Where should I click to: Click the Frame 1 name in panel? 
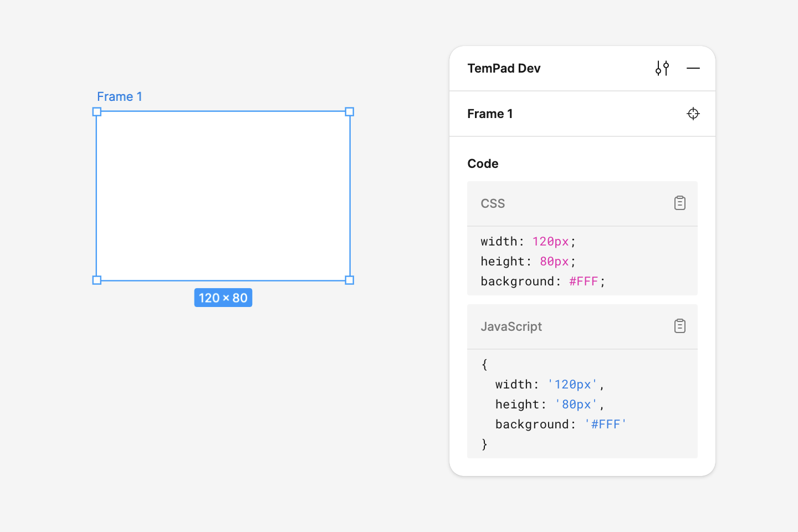tap(490, 114)
